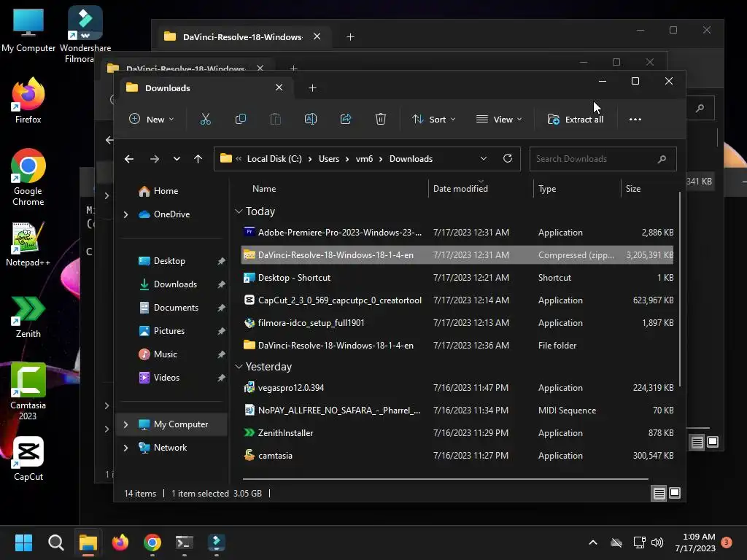Select Adobe-Premiere-Pro-2023 installer file
Screen dimensions: 747x560
click(x=457, y=233)
